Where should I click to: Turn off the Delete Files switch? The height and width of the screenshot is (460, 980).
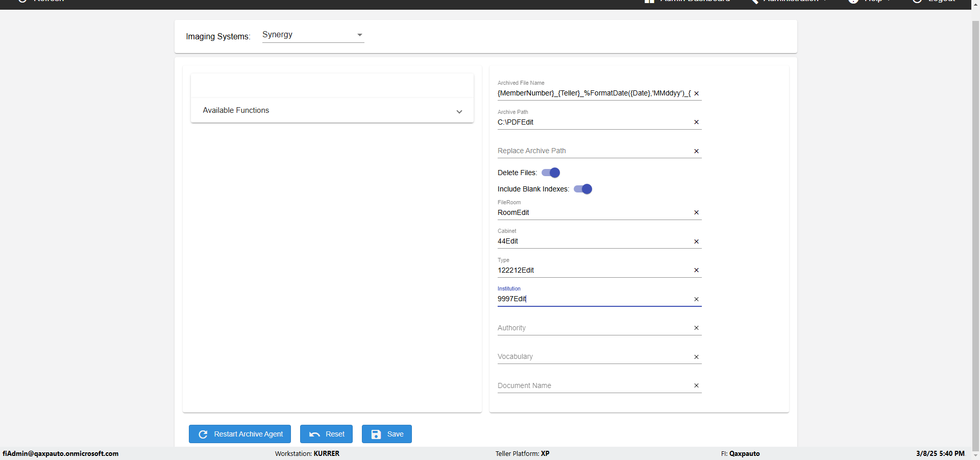(551, 173)
